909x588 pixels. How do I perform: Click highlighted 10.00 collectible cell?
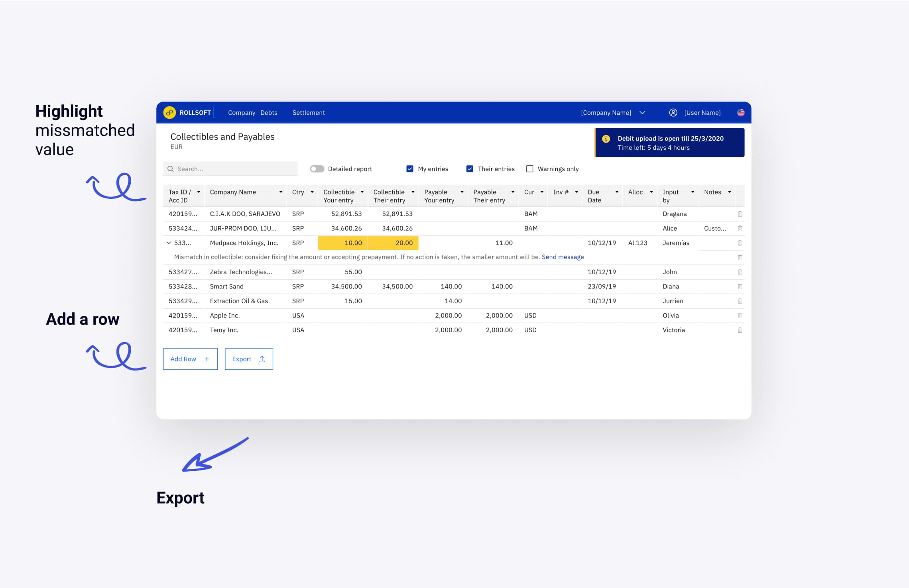pos(343,243)
